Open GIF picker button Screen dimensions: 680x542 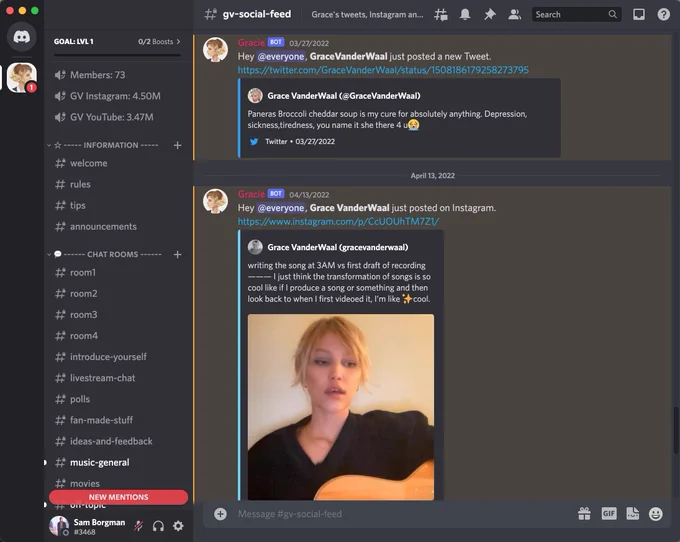click(609, 514)
